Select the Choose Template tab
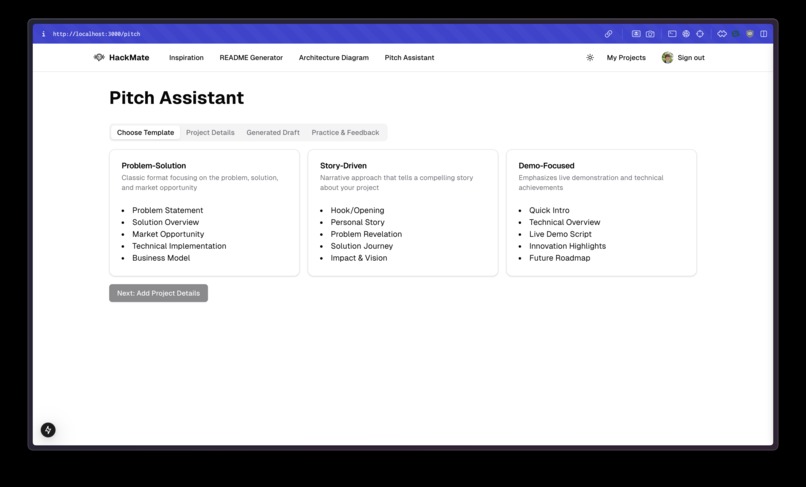806x487 pixels. point(145,133)
